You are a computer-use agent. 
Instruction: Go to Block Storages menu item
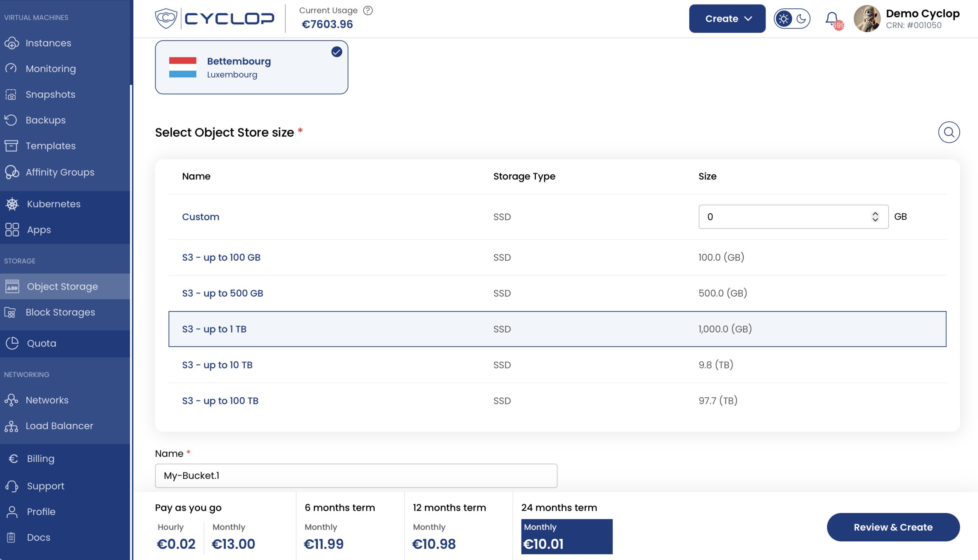tap(60, 312)
